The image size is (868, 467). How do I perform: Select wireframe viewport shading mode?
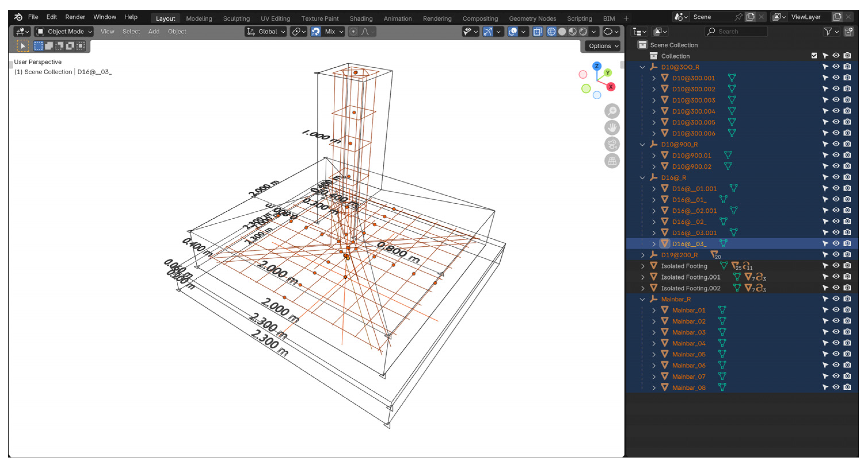(551, 32)
